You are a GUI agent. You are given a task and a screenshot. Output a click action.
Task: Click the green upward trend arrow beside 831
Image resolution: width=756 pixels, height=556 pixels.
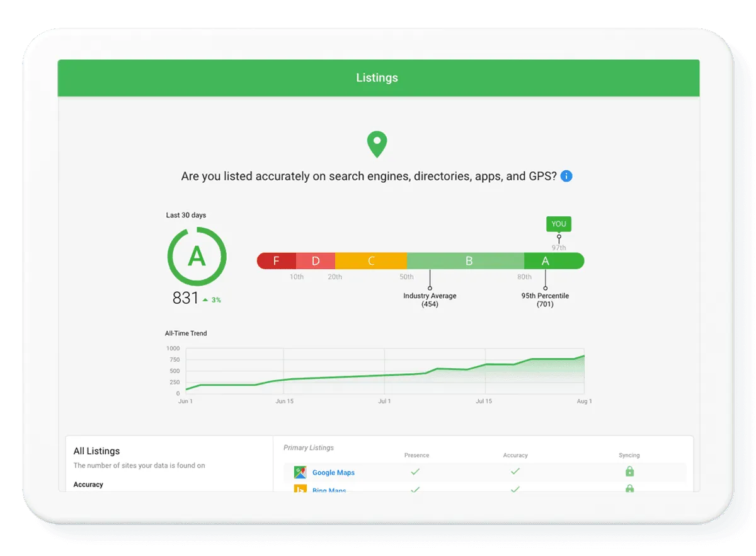[x=205, y=299]
